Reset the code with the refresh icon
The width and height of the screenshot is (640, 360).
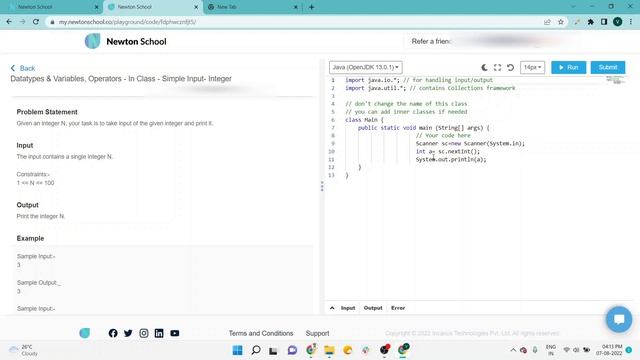(x=510, y=67)
